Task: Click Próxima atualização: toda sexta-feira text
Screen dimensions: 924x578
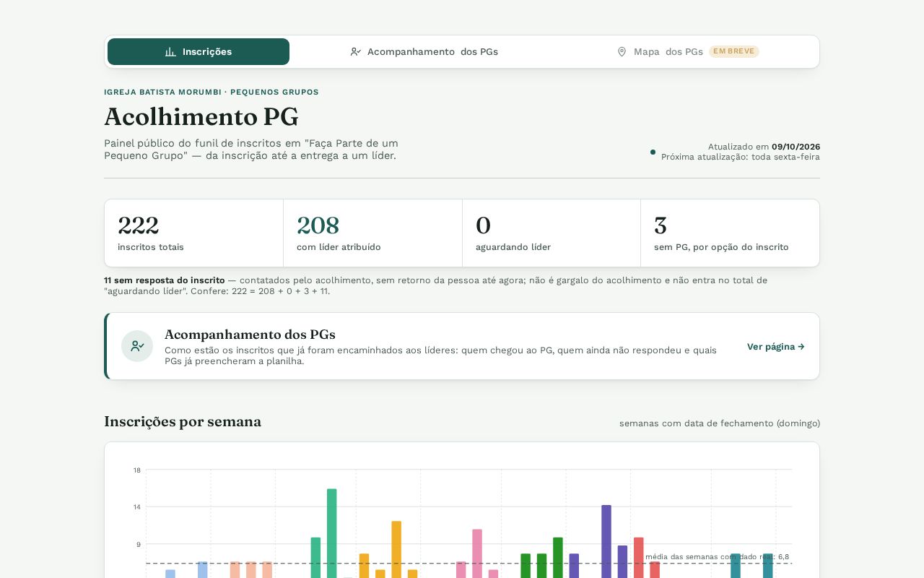Action: click(741, 157)
